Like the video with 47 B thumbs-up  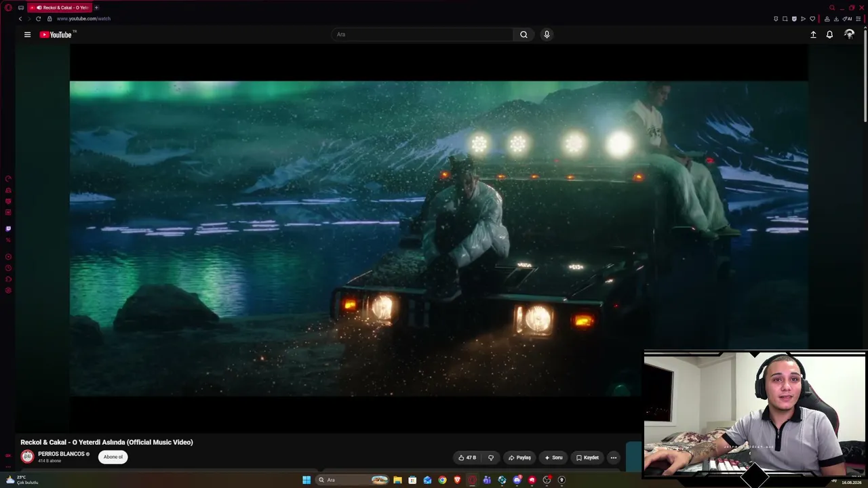[467, 457]
